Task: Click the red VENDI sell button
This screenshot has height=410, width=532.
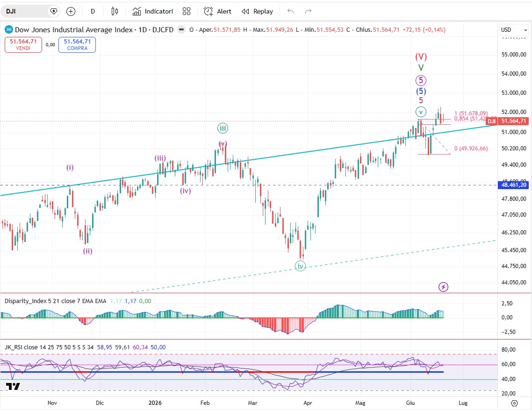Action: pos(23,44)
